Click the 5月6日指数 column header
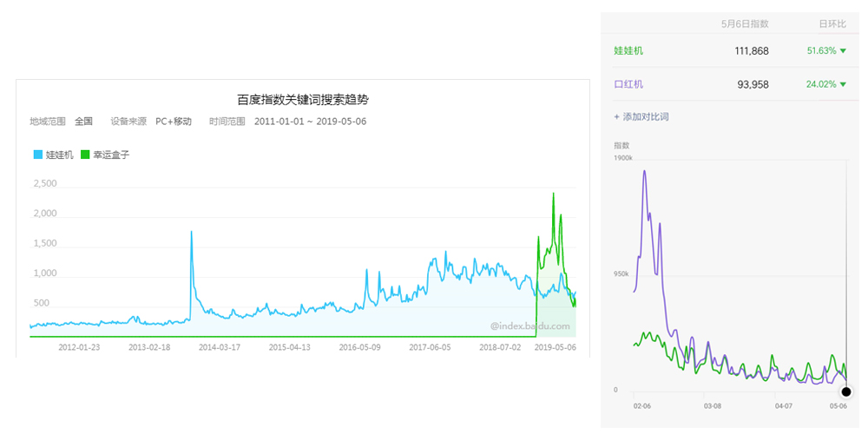Screen dimensions: 868x434 (745, 23)
